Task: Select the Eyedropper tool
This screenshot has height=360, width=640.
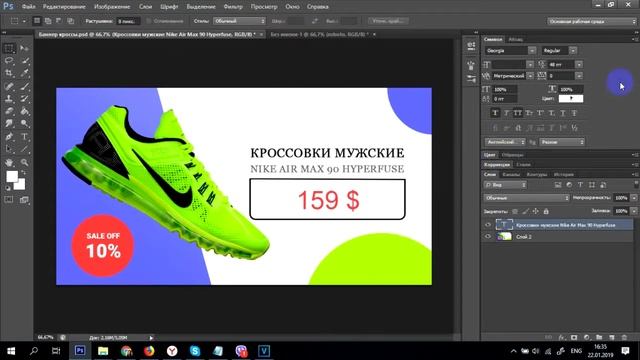Action: (24, 73)
